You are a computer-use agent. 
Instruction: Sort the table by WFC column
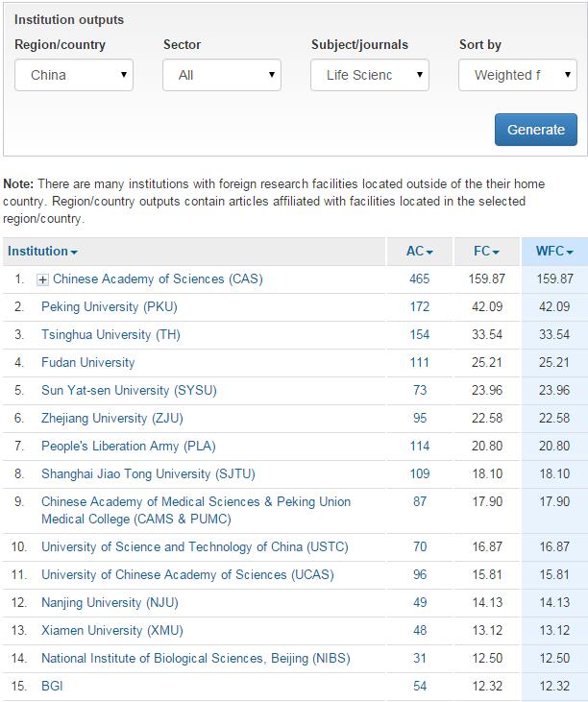(x=553, y=252)
